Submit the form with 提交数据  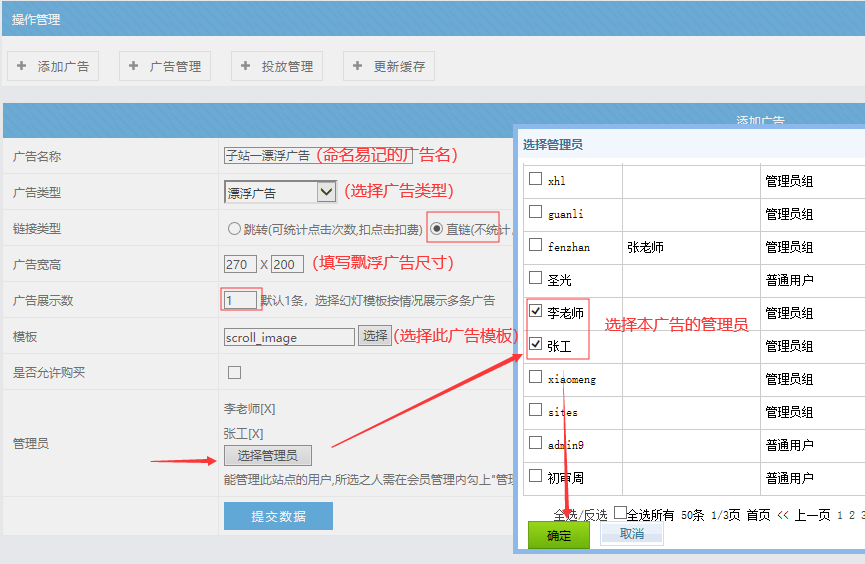point(278,516)
